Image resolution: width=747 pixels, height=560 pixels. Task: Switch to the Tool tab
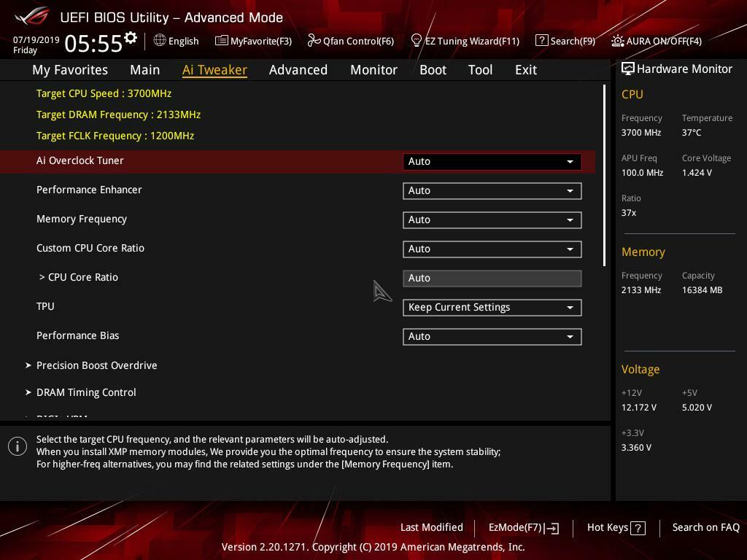click(x=480, y=70)
